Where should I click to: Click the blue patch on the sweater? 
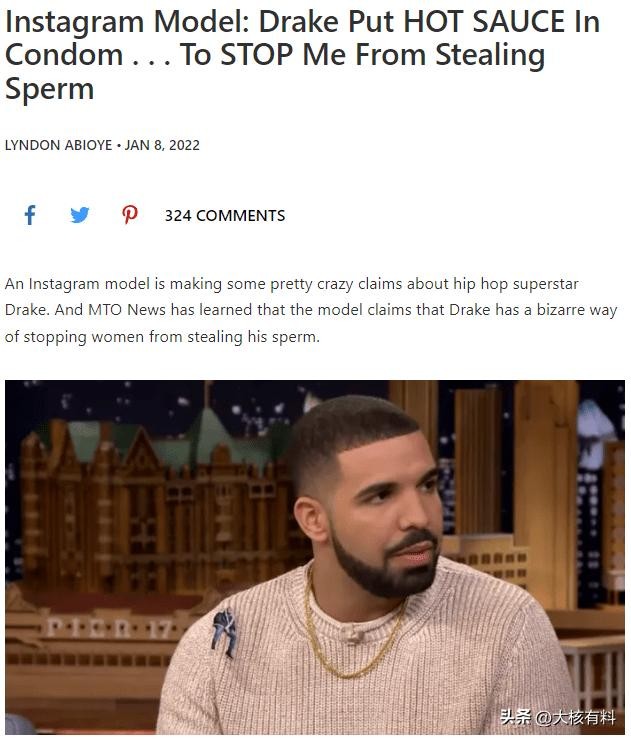(224, 632)
